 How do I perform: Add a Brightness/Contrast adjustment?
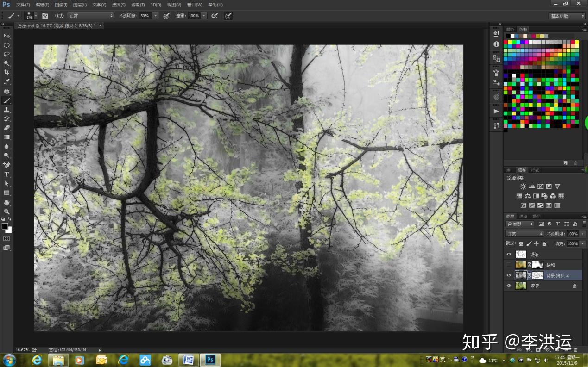click(523, 187)
